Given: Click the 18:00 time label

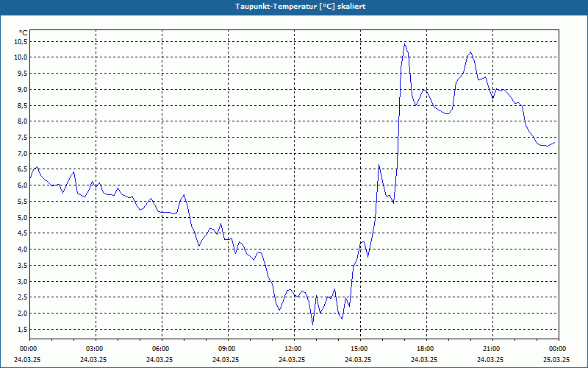Looking at the screenshot, I should click(426, 349).
